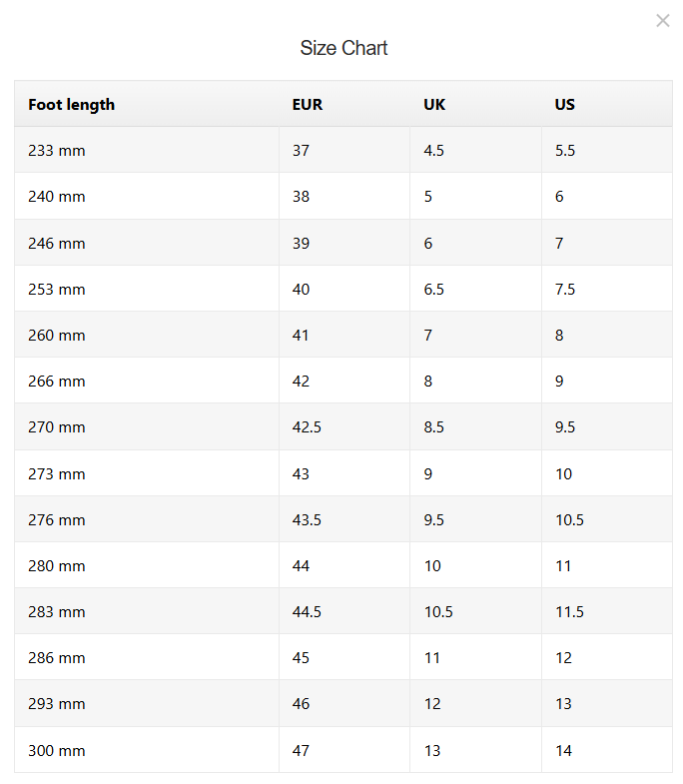Image resolution: width=683 pixels, height=784 pixels.
Task: Click EUR size 42.5 cell
Action: [307, 427]
